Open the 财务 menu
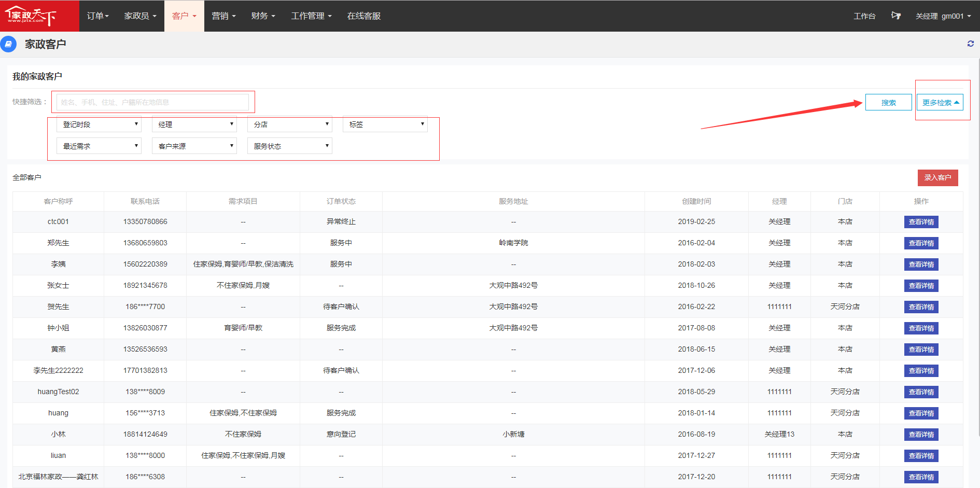 tap(263, 16)
